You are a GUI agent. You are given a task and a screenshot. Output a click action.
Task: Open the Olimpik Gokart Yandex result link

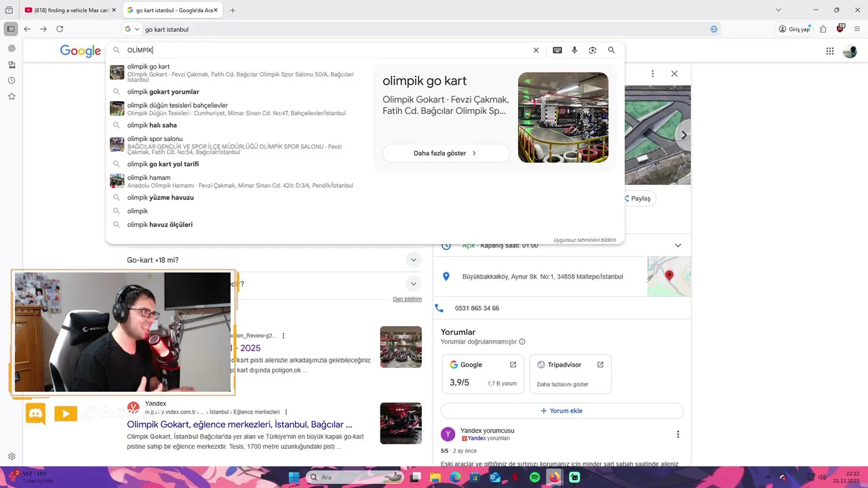(x=239, y=424)
